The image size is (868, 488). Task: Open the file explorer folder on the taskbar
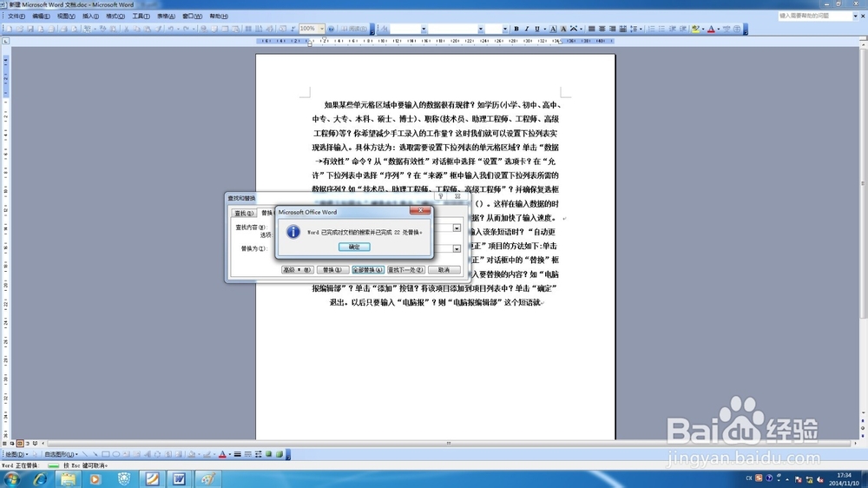pyautogui.click(x=68, y=479)
